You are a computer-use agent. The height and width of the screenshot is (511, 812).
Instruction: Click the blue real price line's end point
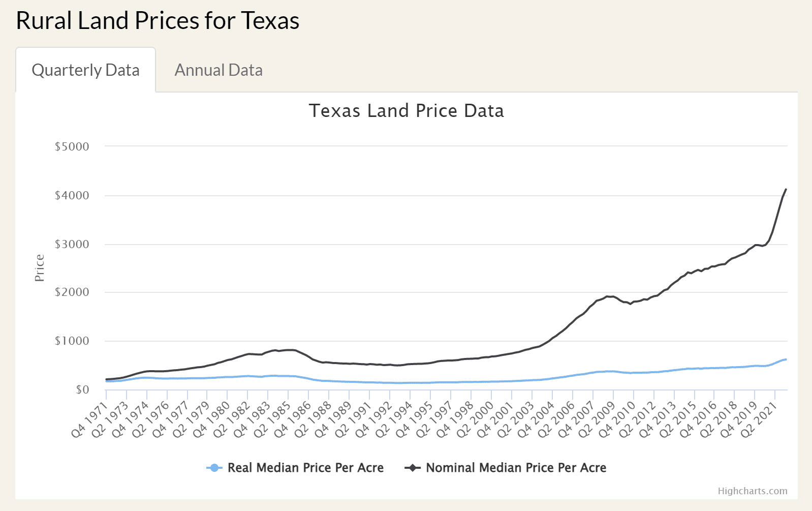click(786, 359)
